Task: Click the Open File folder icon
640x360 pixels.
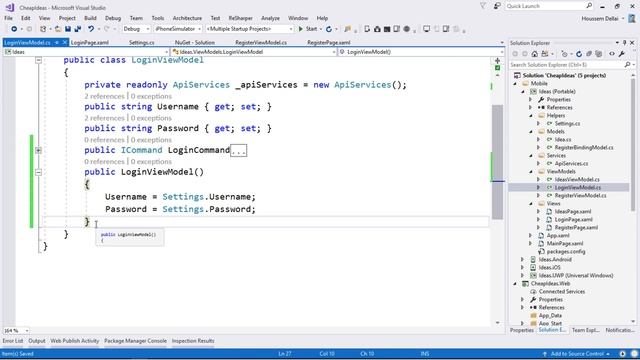Action: click(x=58, y=29)
